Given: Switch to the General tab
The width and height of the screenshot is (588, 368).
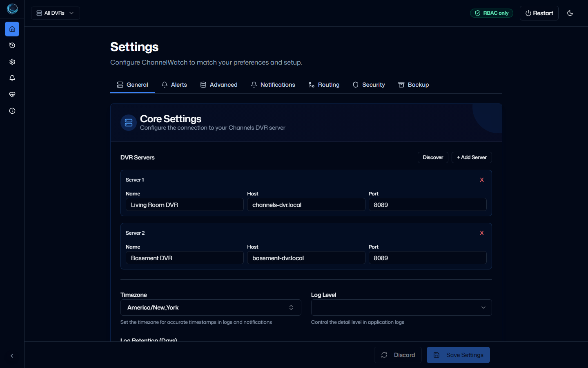Looking at the screenshot, I should point(132,85).
